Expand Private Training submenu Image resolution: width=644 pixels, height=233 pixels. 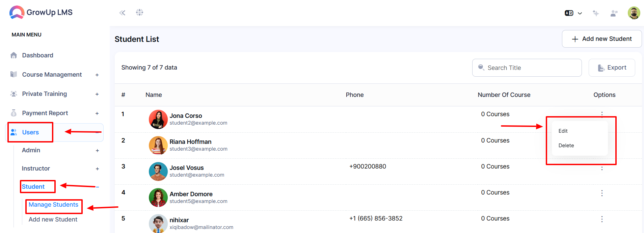click(97, 94)
